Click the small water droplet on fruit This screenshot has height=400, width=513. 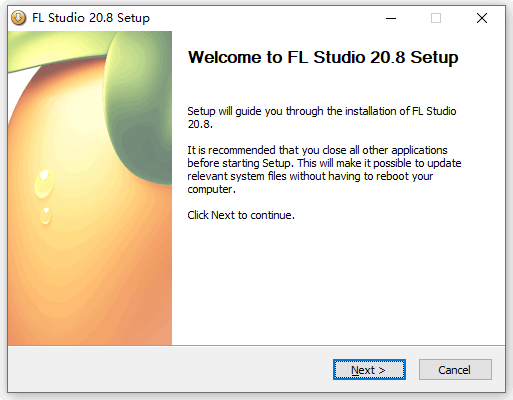pyautogui.click(x=45, y=216)
